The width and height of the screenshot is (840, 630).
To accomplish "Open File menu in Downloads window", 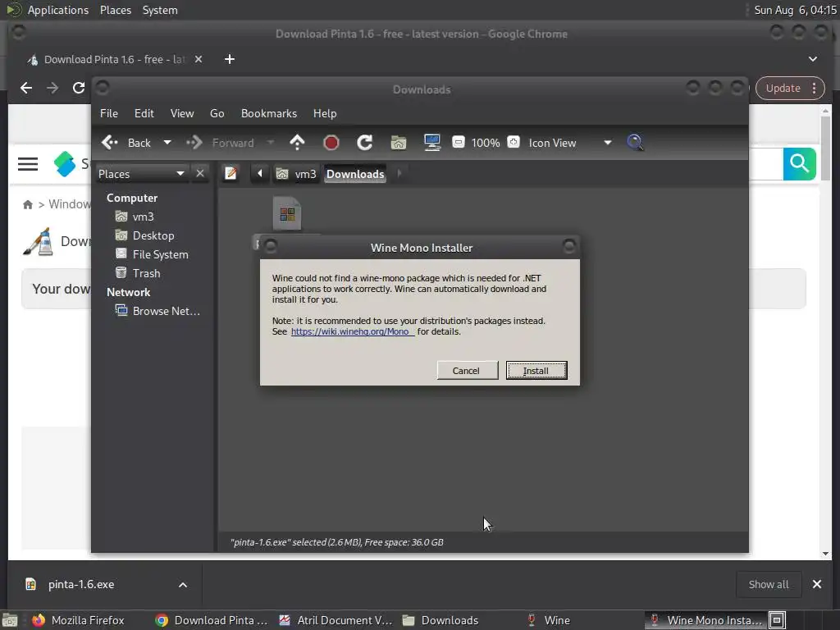I will (x=109, y=113).
